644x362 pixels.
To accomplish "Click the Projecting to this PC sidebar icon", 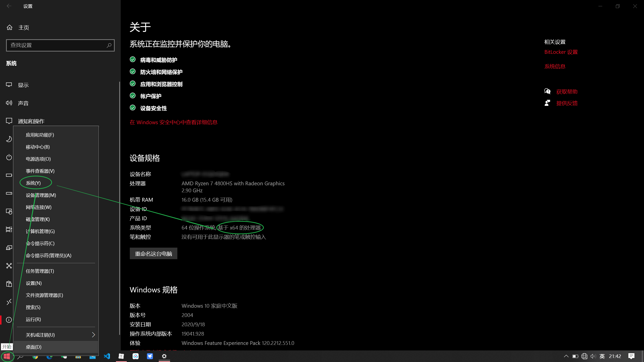I will click(x=9, y=248).
